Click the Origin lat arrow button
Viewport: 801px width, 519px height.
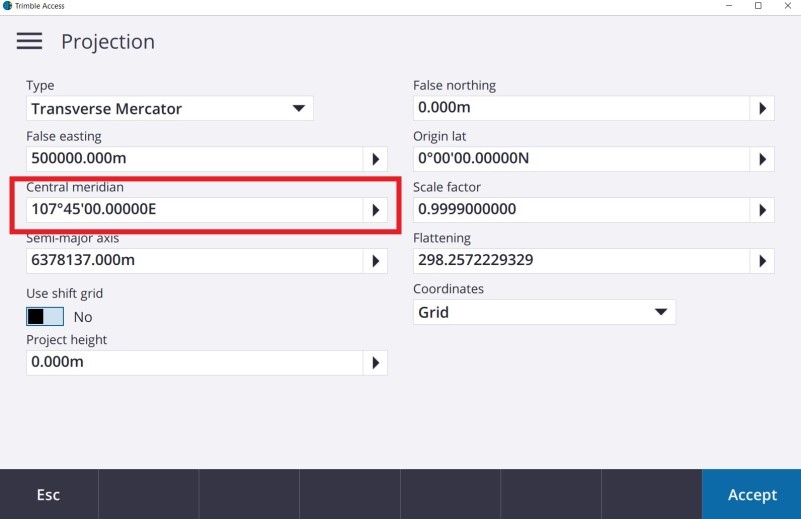(762, 159)
